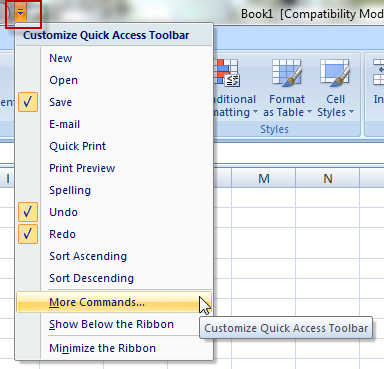Open the Conditional Formatting icon
The height and width of the screenshot is (369, 384).
pyautogui.click(x=227, y=73)
